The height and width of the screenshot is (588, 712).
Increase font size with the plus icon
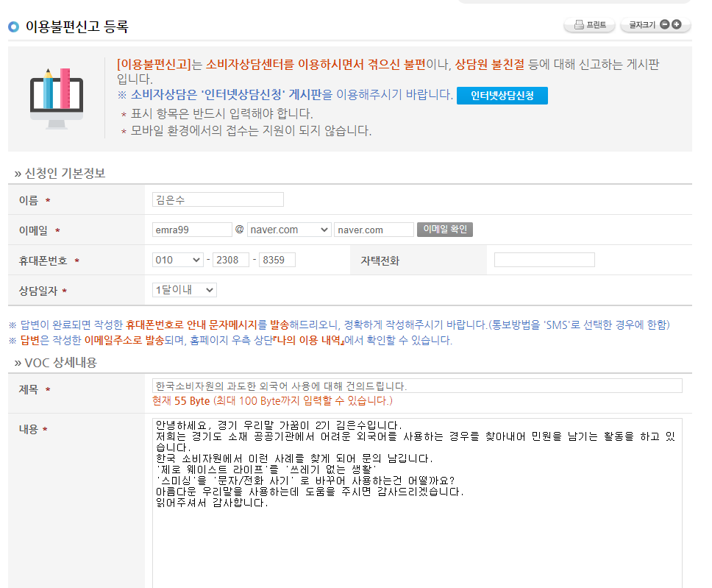[677, 24]
